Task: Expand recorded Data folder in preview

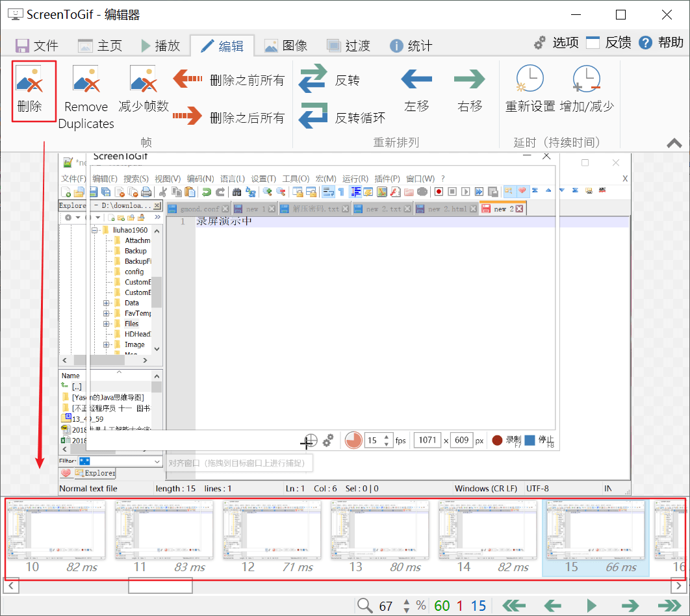Action: tap(106, 303)
